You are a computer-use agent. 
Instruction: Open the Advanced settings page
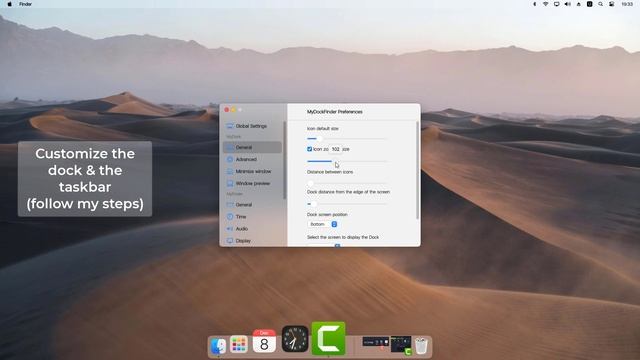coord(252,160)
